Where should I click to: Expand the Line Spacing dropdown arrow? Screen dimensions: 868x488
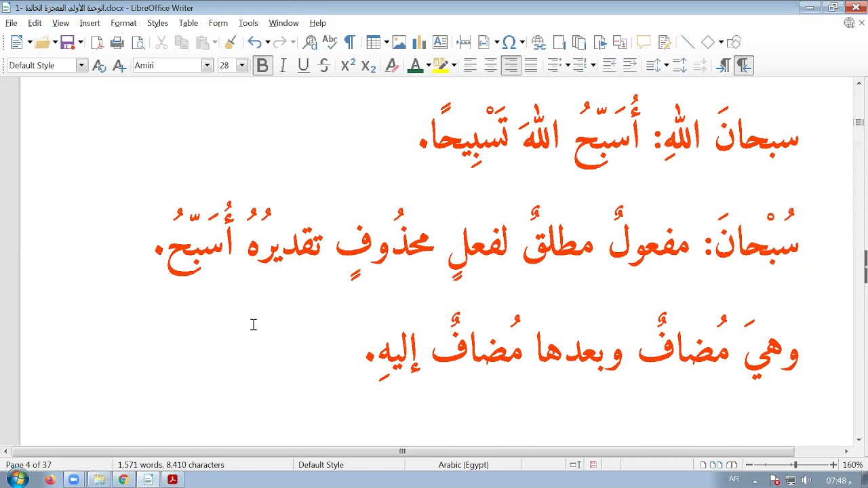click(667, 65)
